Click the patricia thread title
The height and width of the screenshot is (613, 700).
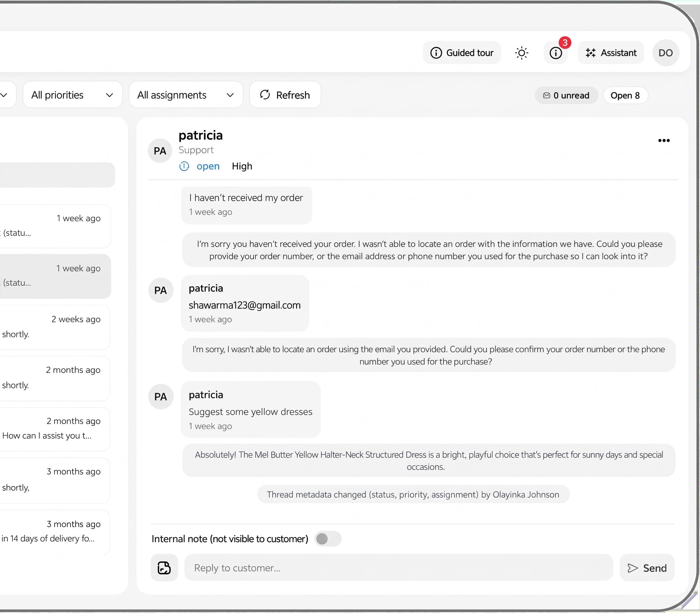click(x=201, y=135)
